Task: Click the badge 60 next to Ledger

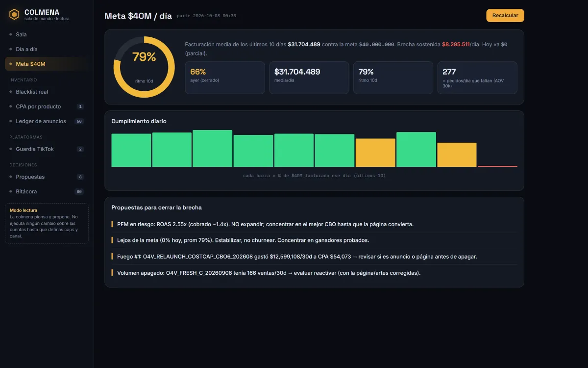Action: click(x=79, y=121)
